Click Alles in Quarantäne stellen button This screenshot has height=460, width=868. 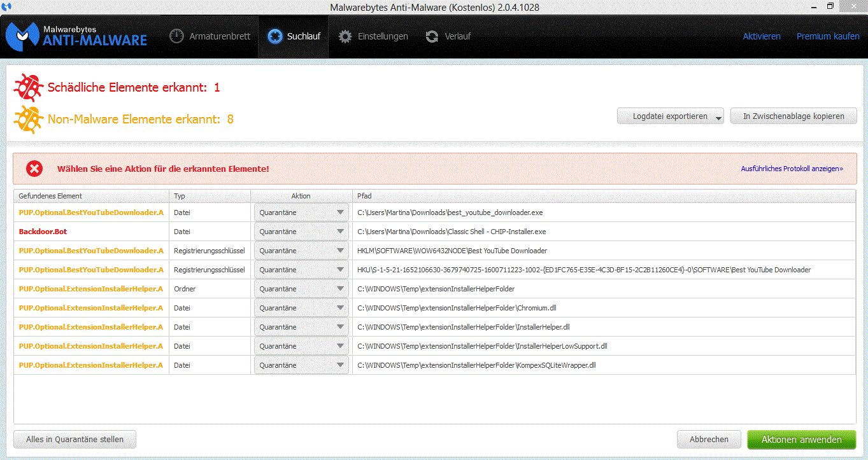click(x=75, y=439)
